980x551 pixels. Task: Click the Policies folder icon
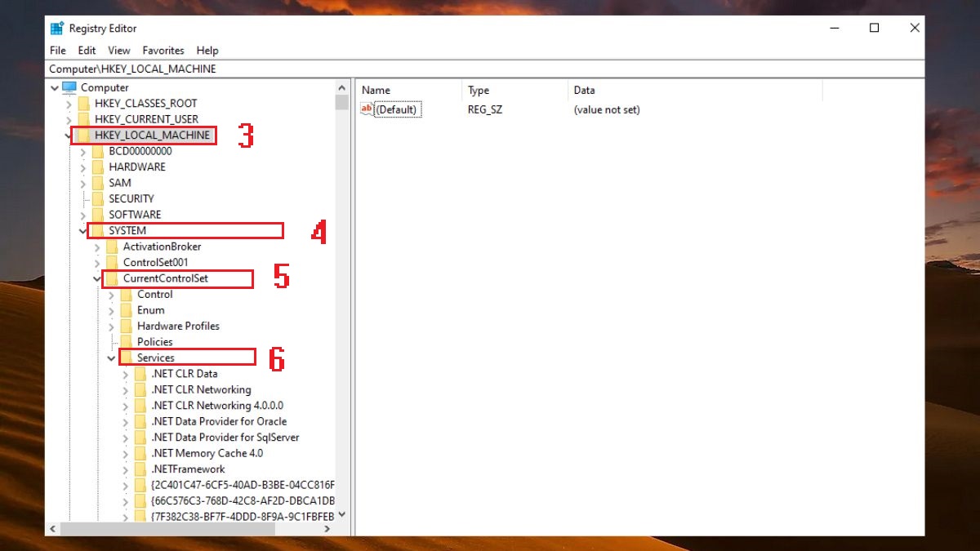126,342
